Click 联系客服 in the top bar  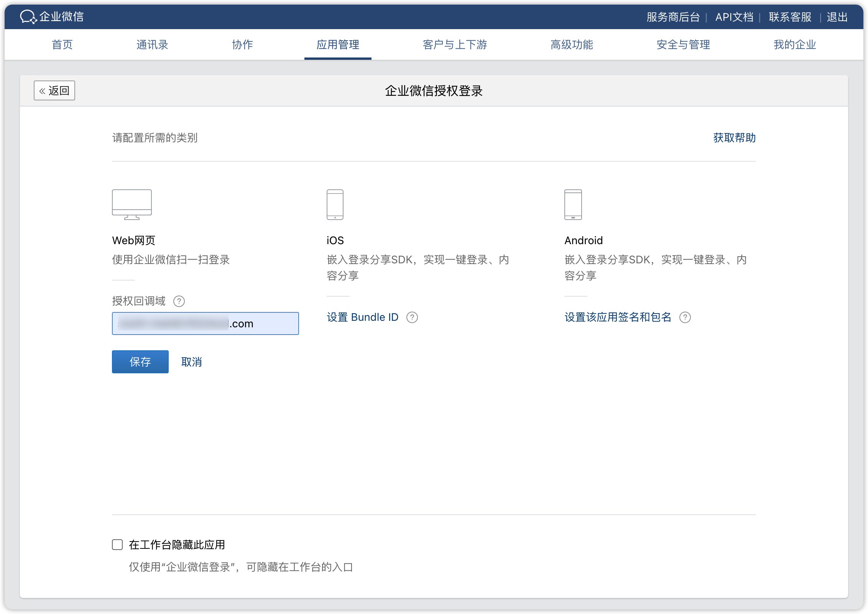tap(790, 17)
